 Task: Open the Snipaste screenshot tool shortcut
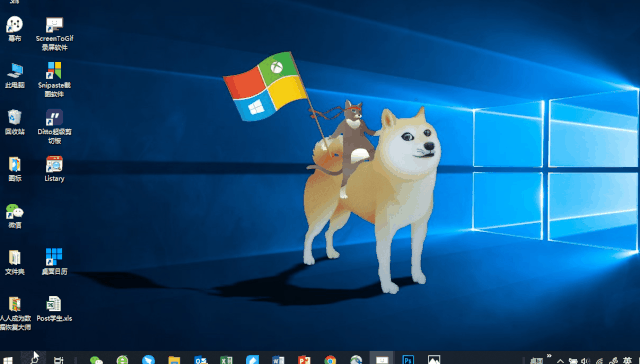coord(54,80)
